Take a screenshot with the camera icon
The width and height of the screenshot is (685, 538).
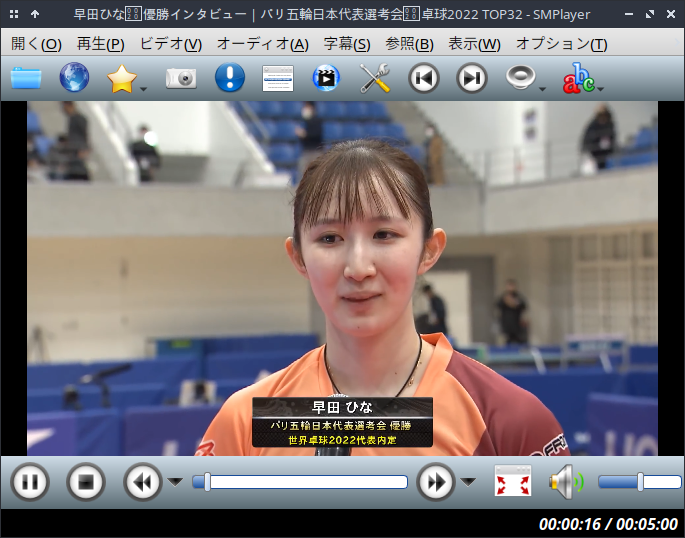[x=181, y=79]
